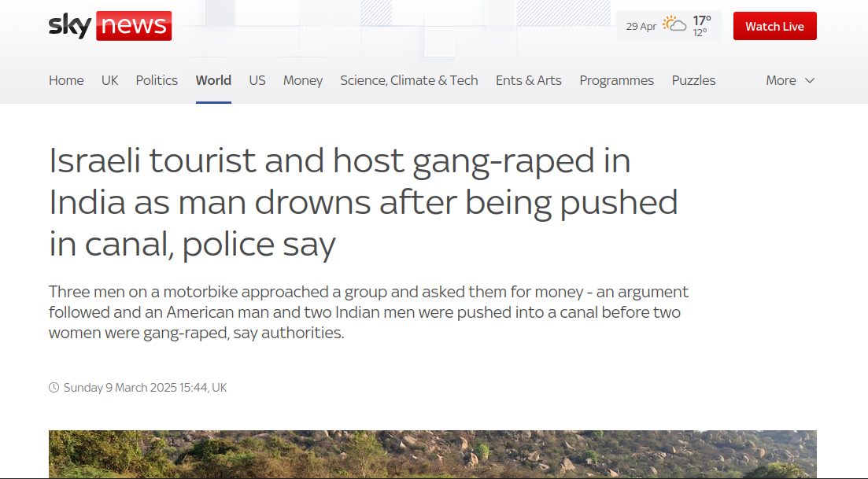Click the summary paragraph starting 'Three men'
The image size is (868, 479).
pyautogui.click(x=368, y=312)
